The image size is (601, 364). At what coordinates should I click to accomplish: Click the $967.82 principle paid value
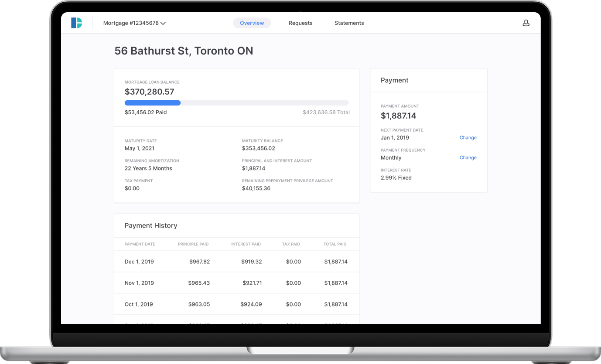point(200,262)
